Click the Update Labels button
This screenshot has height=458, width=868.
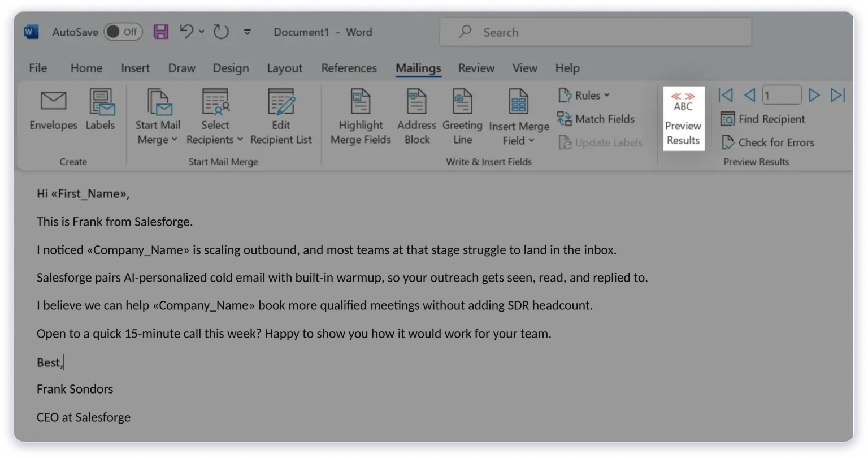click(x=600, y=142)
